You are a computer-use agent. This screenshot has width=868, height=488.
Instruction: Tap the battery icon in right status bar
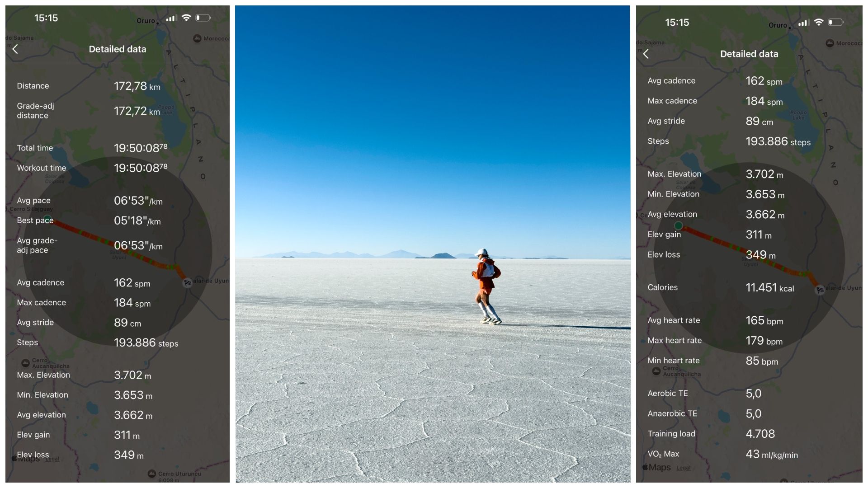(x=836, y=22)
